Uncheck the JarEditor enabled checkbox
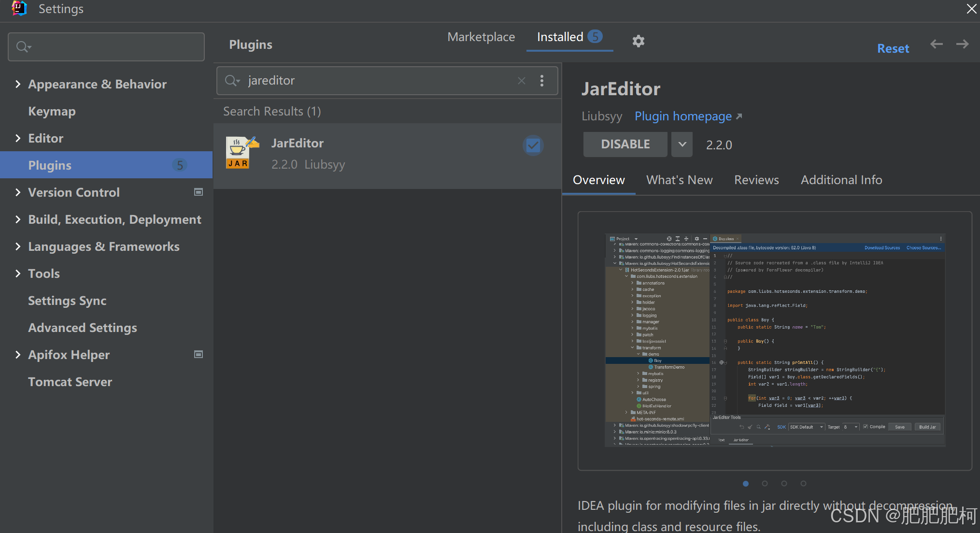 (533, 145)
